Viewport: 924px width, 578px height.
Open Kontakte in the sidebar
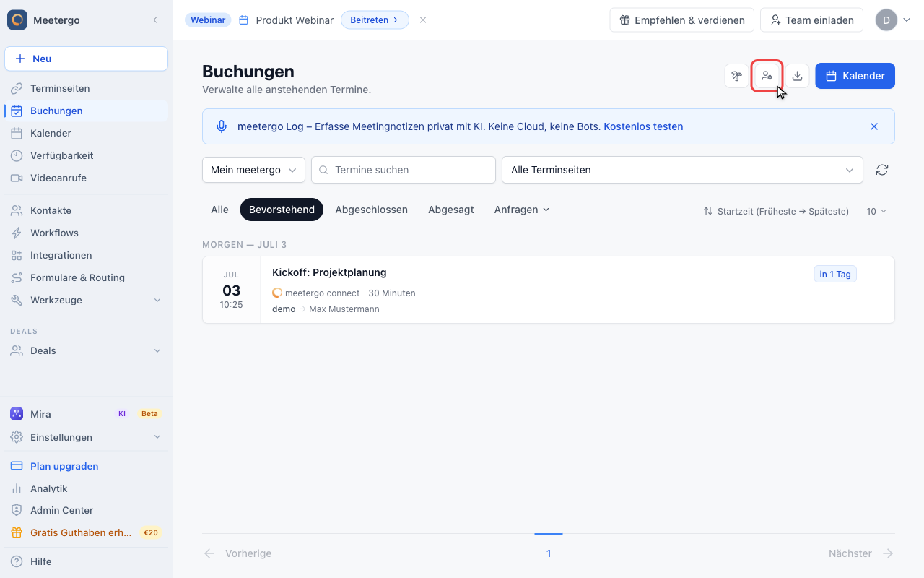coord(87,210)
